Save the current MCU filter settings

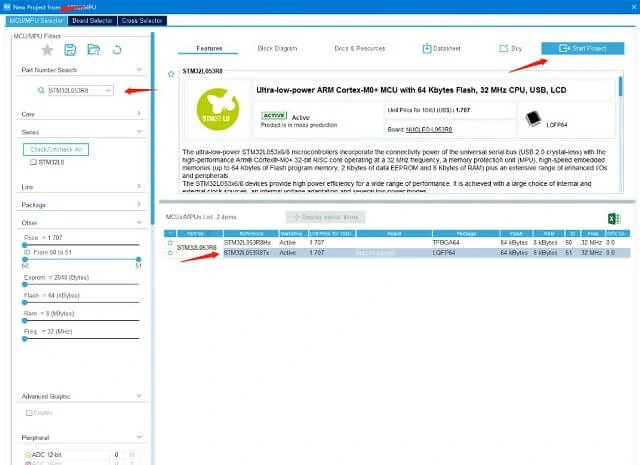point(70,50)
